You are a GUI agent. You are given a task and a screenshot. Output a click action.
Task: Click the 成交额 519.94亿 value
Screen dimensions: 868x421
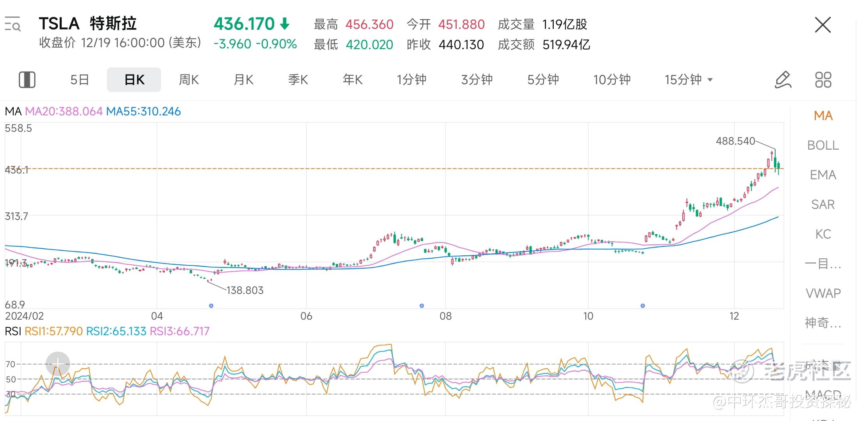[x=566, y=45]
